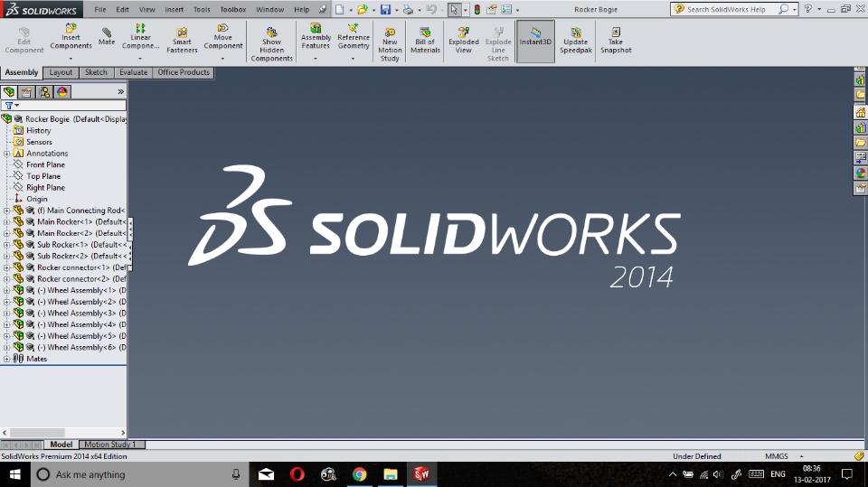Image resolution: width=868 pixels, height=487 pixels.
Task: Open the Toolbox menu
Action: [x=233, y=9]
